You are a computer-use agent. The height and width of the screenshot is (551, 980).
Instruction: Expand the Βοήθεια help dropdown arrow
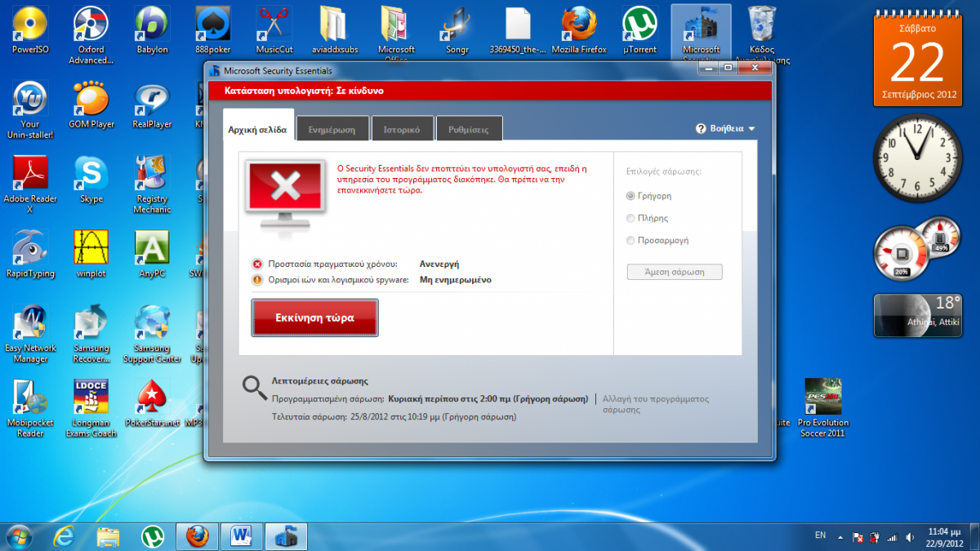(751, 129)
